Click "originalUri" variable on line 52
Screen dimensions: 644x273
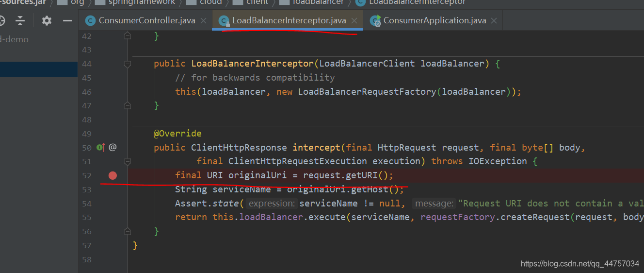[258, 175]
